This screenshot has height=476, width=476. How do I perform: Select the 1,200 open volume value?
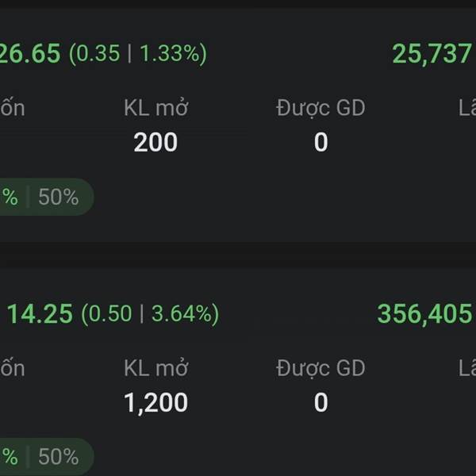(155, 402)
